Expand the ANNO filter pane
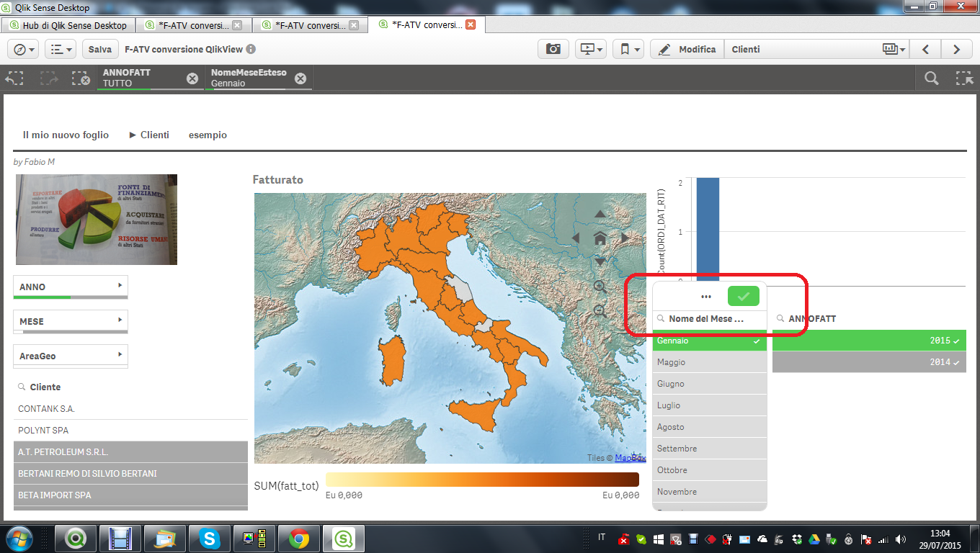 click(71, 287)
